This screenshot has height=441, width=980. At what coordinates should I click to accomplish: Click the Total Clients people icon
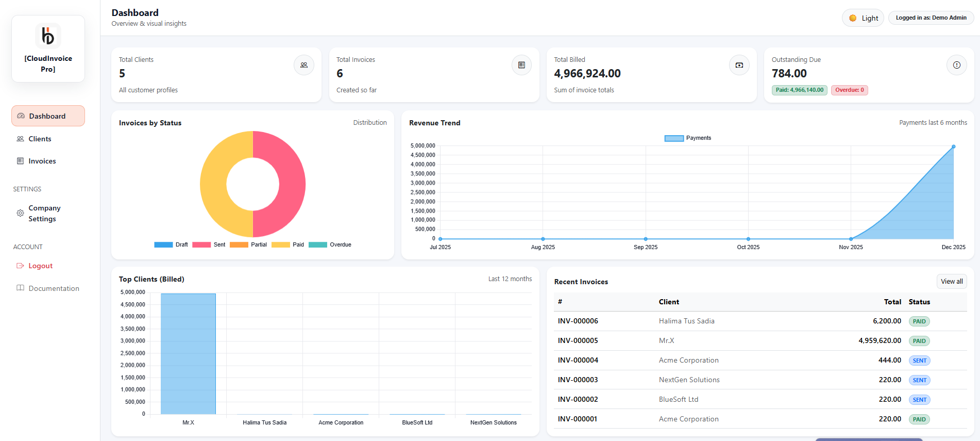[x=304, y=65]
